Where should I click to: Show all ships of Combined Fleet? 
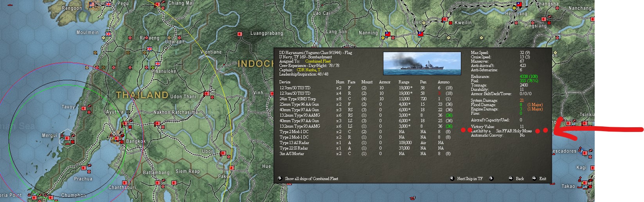click(311, 179)
